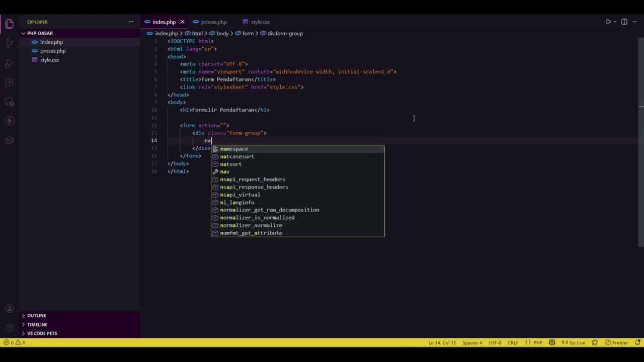This screenshot has height=362, width=644.
Task: Select the namespace suggestion
Action: coord(297,149)
